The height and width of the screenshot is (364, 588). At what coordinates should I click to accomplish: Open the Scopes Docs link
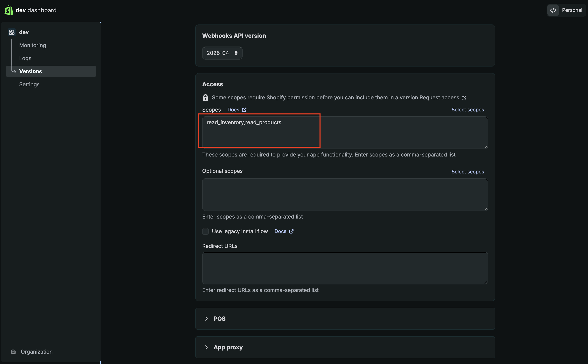[233, 110]
